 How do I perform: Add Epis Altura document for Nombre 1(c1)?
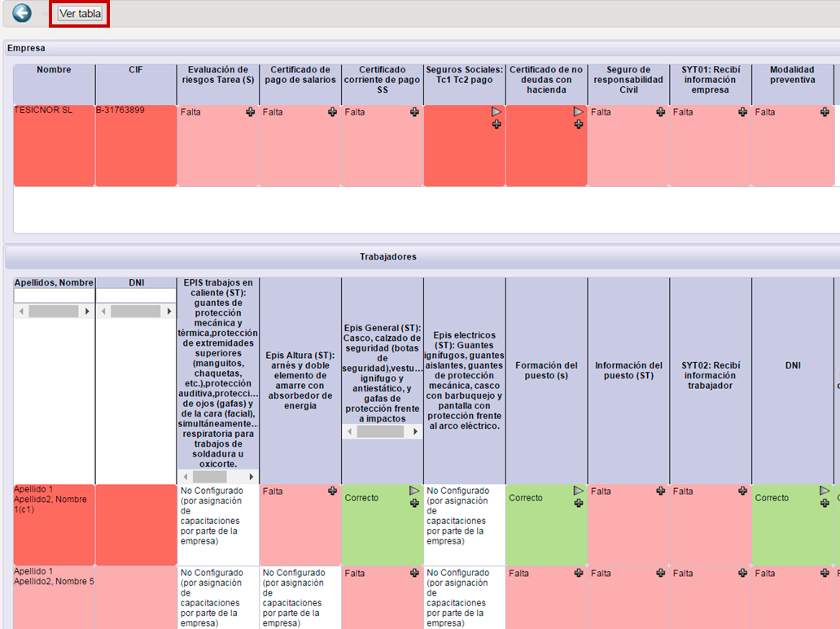point(332,491)
